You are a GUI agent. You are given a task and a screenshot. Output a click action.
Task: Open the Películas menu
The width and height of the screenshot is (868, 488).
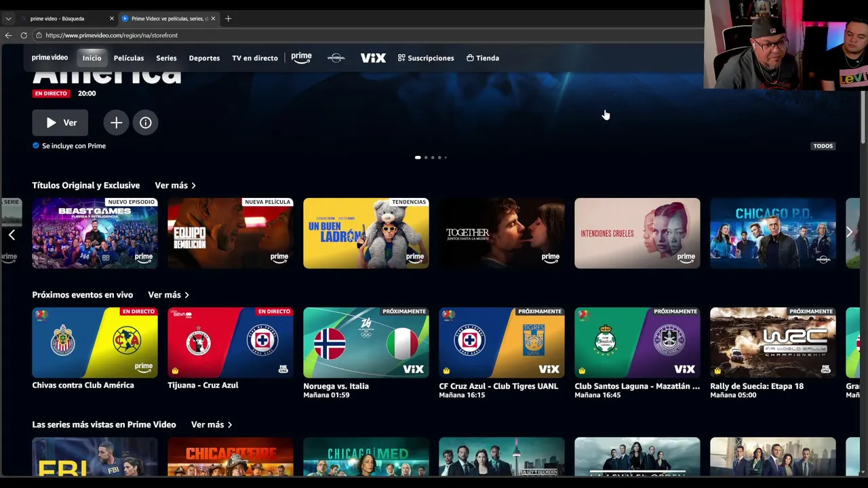(129, 58)
